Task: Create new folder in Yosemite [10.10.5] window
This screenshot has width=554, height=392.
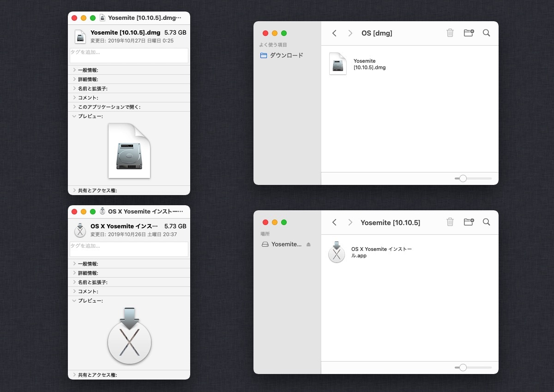Action: point(469,222)
